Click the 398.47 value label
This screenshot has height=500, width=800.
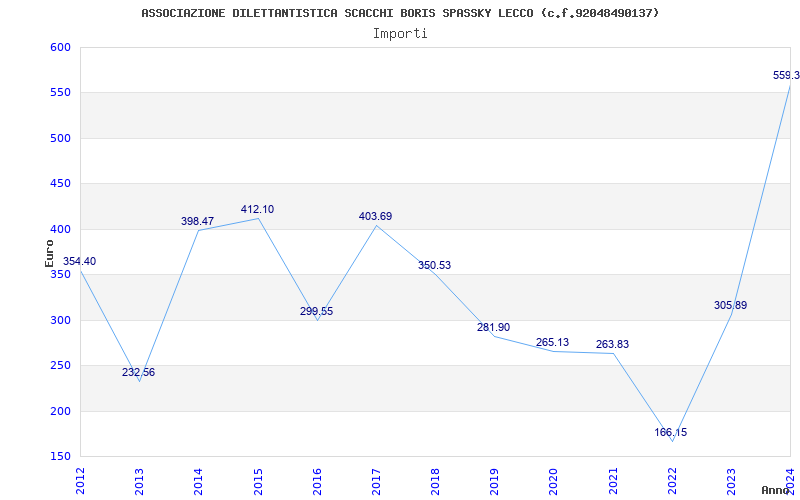[197, 221]
